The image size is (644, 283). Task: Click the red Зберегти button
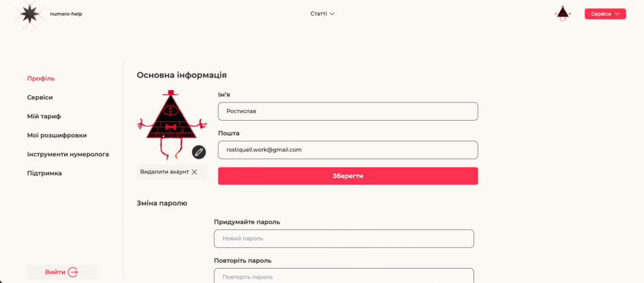[x=348, y=176]
